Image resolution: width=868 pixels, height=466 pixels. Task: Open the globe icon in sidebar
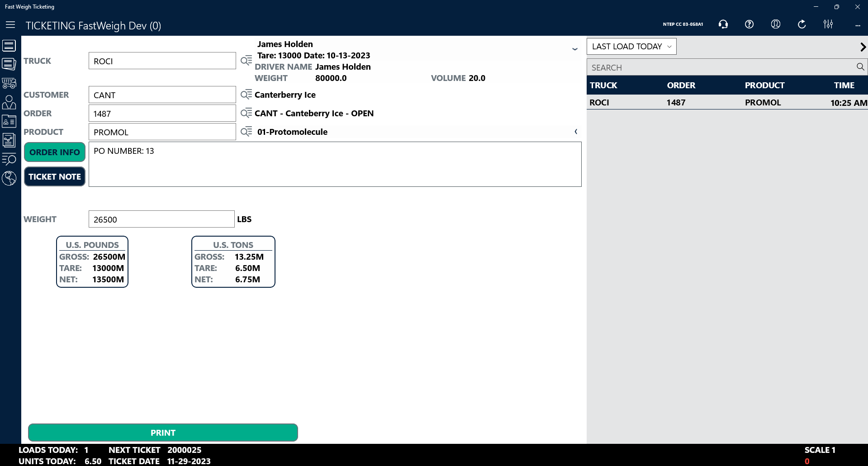tap(9, 178)
